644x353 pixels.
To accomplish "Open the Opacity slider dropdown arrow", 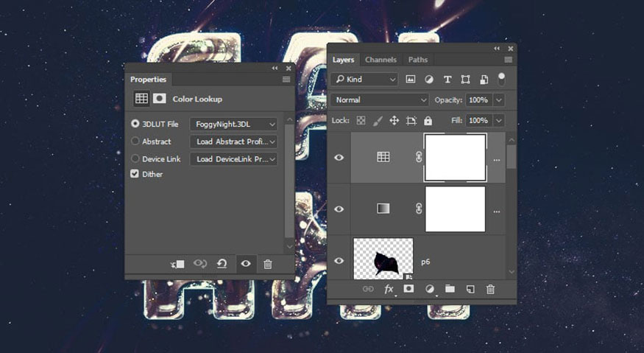I will tap(499, 100).
